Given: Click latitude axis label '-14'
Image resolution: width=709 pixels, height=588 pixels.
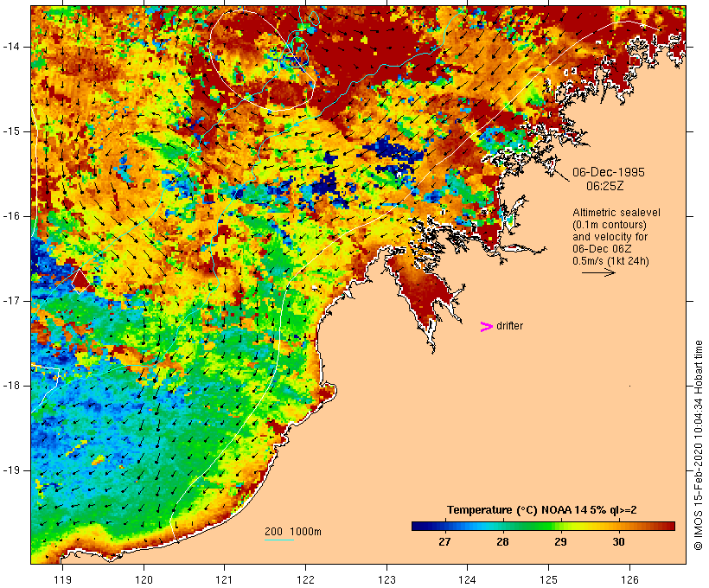Looking at the screenshot, I should click(11, 47).
